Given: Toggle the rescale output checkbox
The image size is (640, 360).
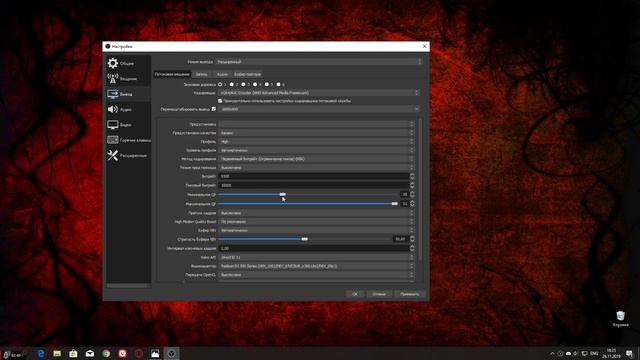Looking at the screenshot, I should [214, 109].
